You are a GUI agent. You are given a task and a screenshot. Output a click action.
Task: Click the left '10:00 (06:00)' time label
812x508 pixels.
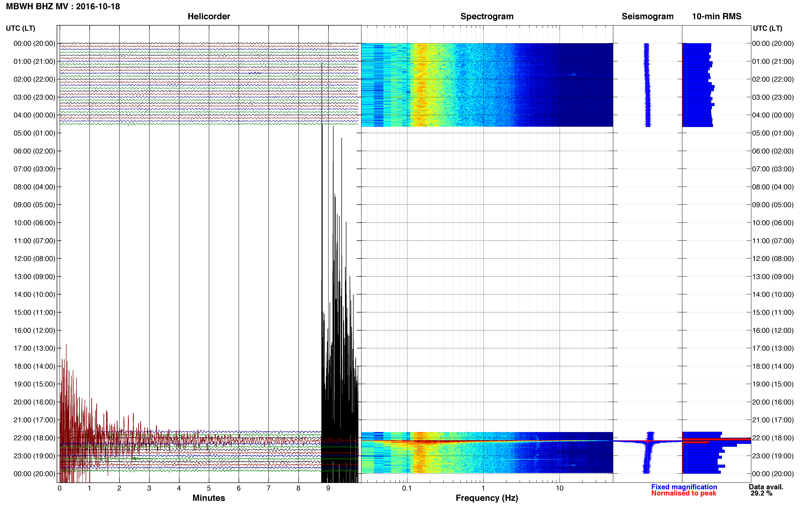click(x=34, y=223)
